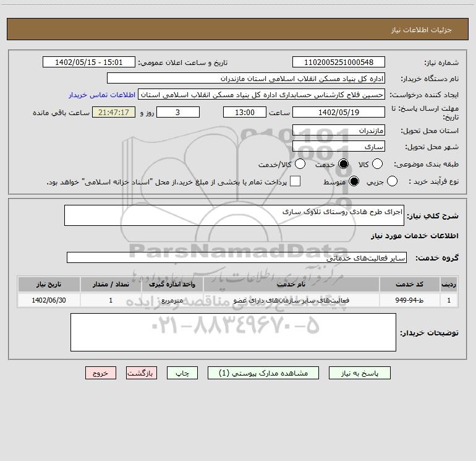476x461 pixels.
Task: Toggle Islamic treasury bonds payment checkbox
Action: tap(295, 181)
